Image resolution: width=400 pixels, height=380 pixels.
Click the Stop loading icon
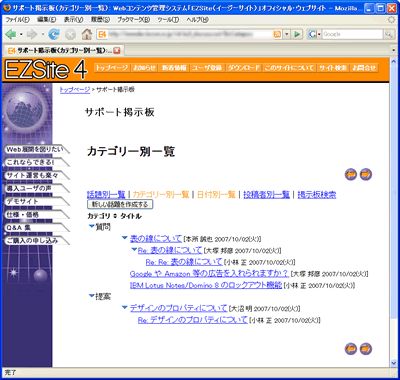70,34
